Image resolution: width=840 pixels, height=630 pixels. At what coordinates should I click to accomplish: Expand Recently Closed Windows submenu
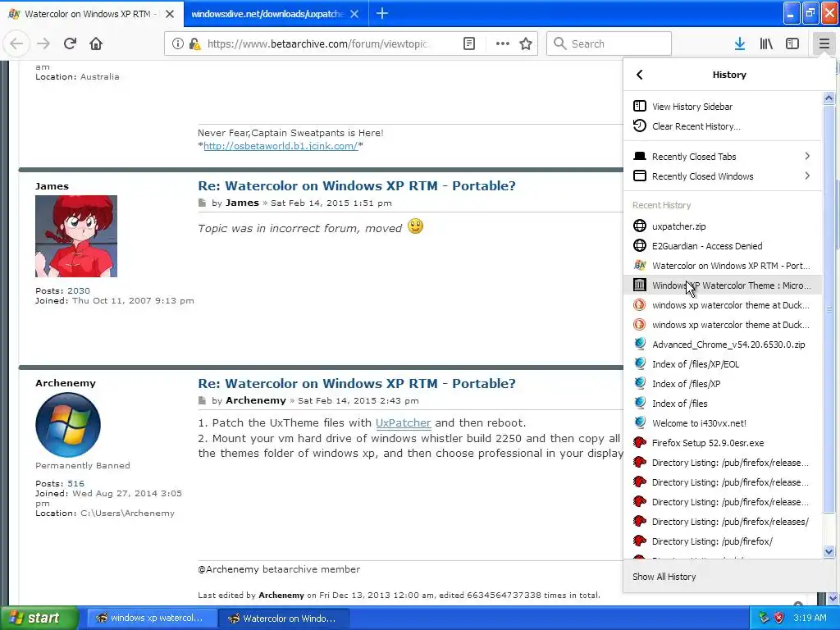pos(722,176)
